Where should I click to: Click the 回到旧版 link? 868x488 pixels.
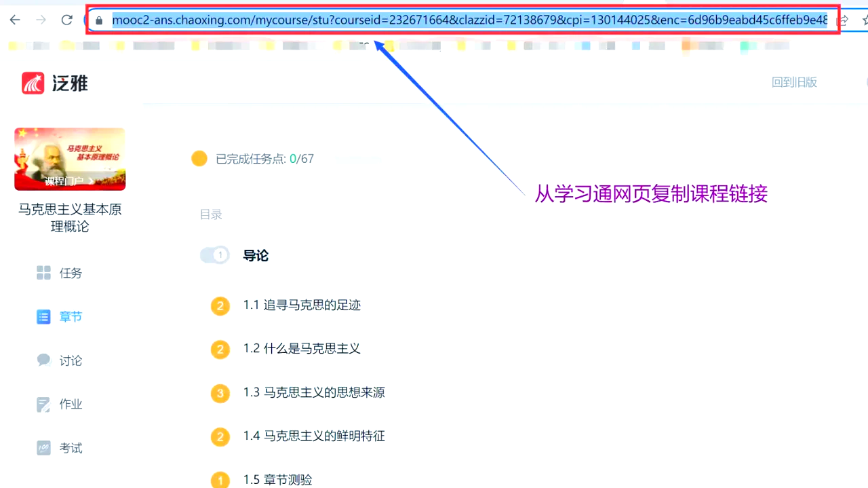point(794,82)
